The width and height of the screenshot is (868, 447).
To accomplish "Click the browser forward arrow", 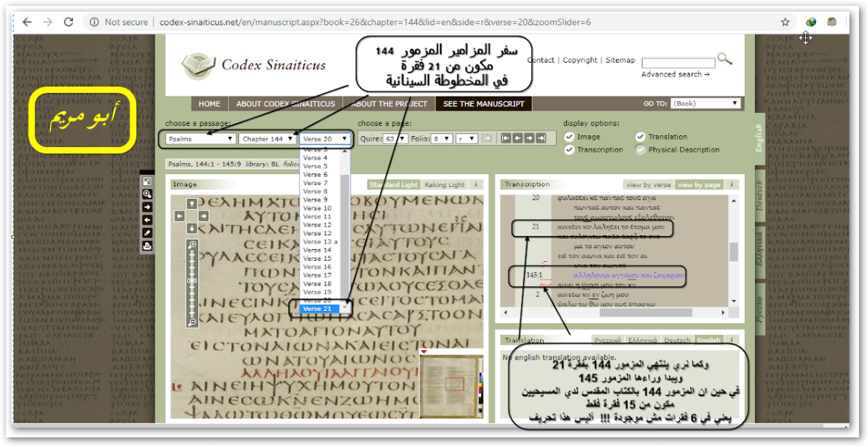I will pos(48,22).
